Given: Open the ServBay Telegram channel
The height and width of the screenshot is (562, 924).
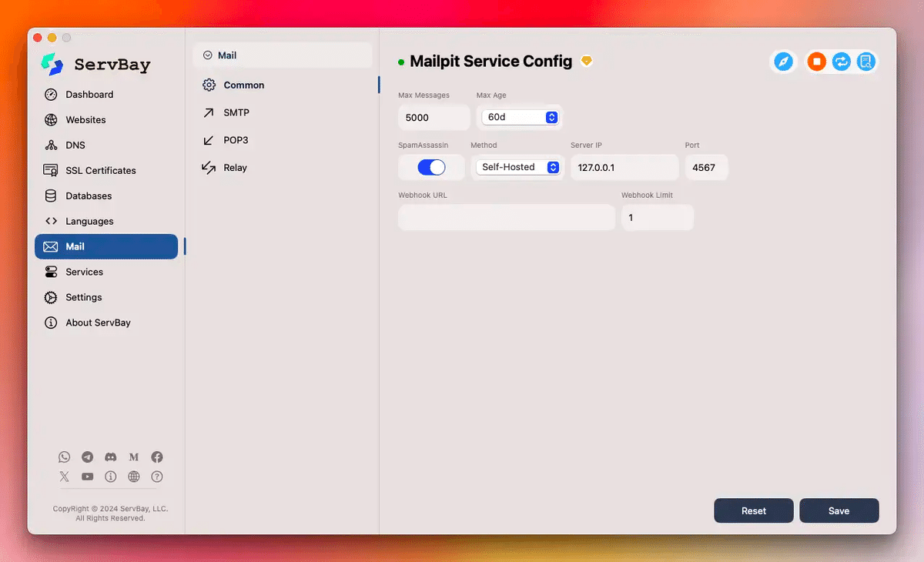Looking at the screenshot, I should click(88, 457).
